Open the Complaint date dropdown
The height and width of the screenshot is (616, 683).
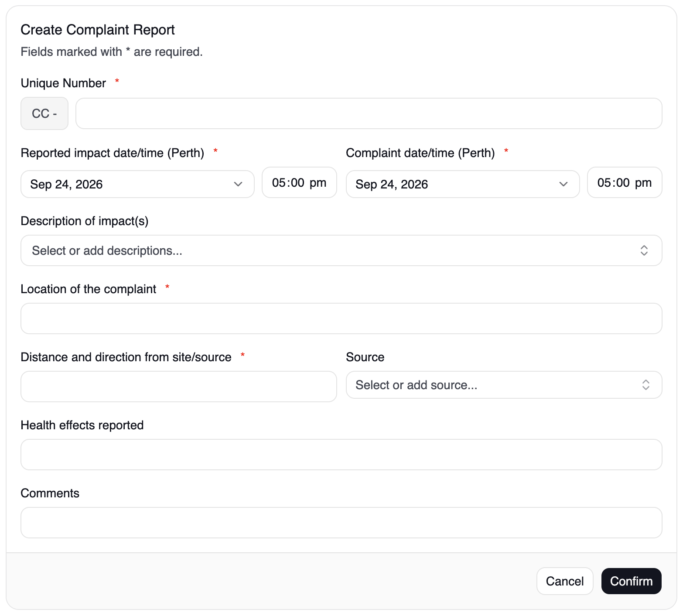(463, 184)
